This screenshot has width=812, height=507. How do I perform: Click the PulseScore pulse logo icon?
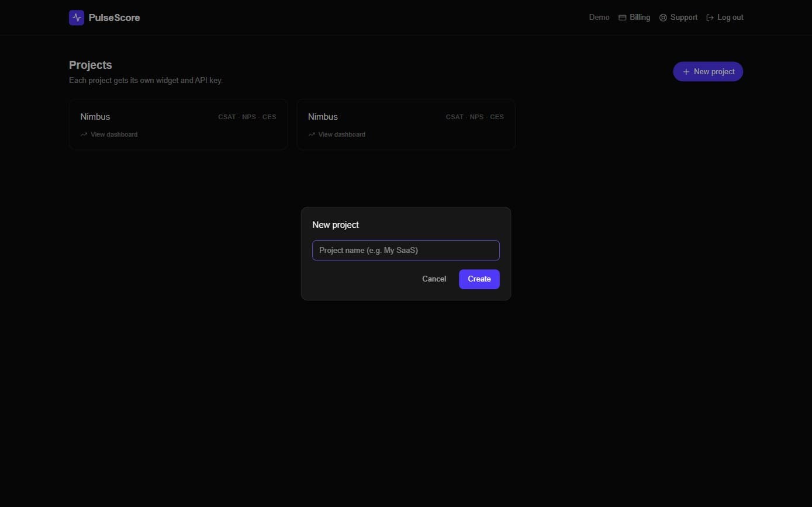point(77,18)
